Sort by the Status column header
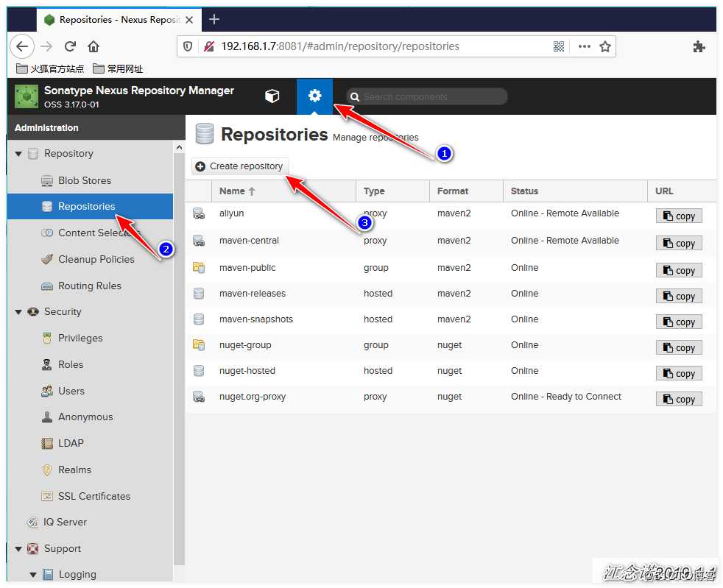The width and height of the screenshot is (723, 588). click(576, 191)
